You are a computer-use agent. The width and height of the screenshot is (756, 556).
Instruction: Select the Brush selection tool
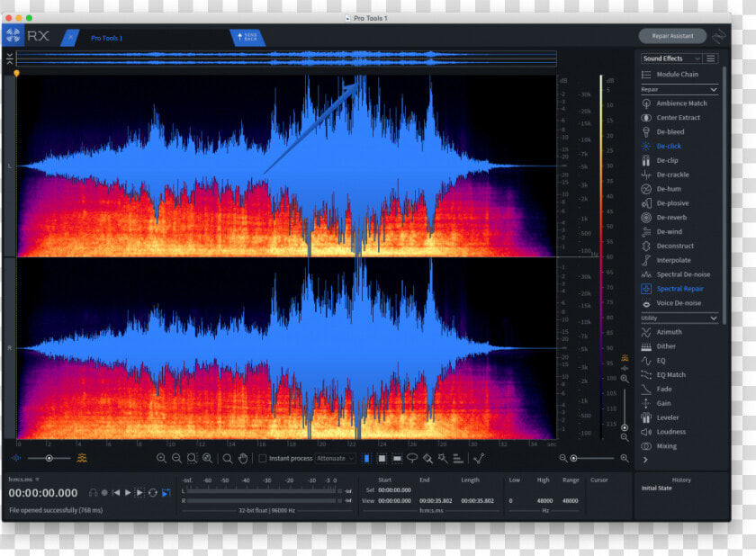coord(427,458)
